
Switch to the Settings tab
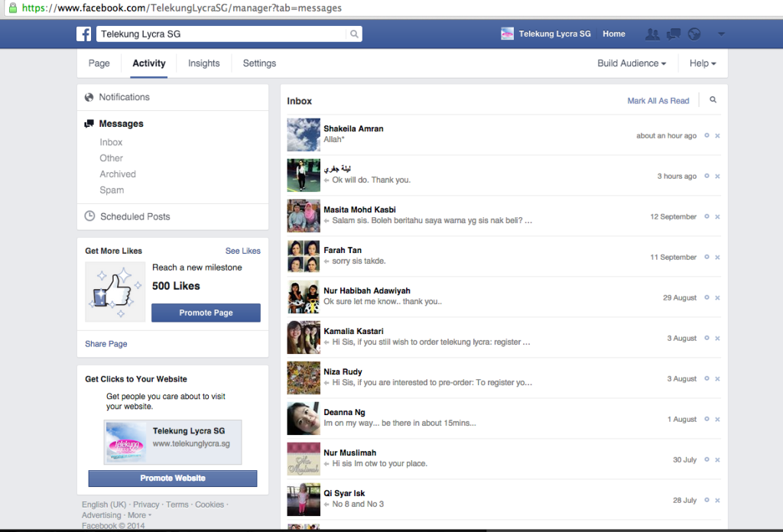(259, 63)
